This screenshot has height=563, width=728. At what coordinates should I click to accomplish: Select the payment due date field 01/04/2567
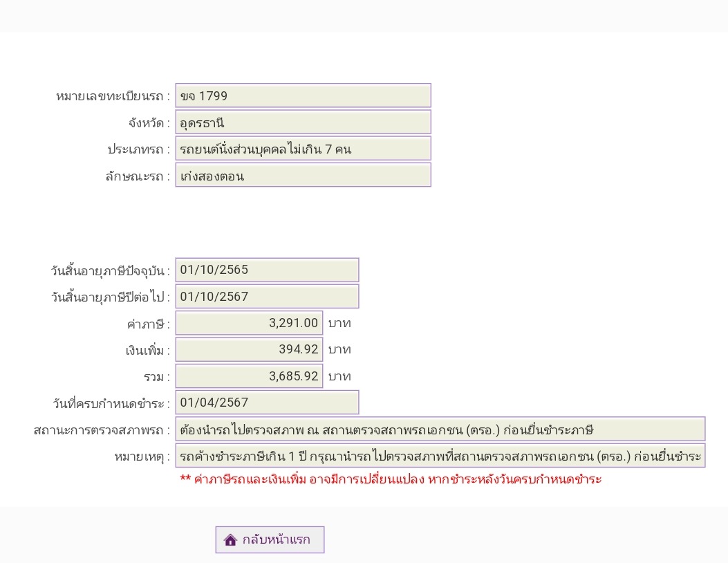pos(267,403)
